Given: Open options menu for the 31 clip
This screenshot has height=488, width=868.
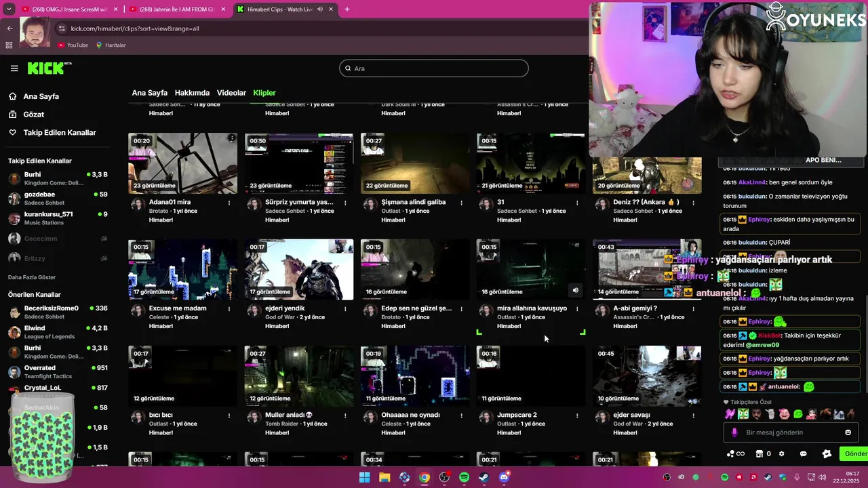Looking at the screenshot, I should [x=577, y=202].
